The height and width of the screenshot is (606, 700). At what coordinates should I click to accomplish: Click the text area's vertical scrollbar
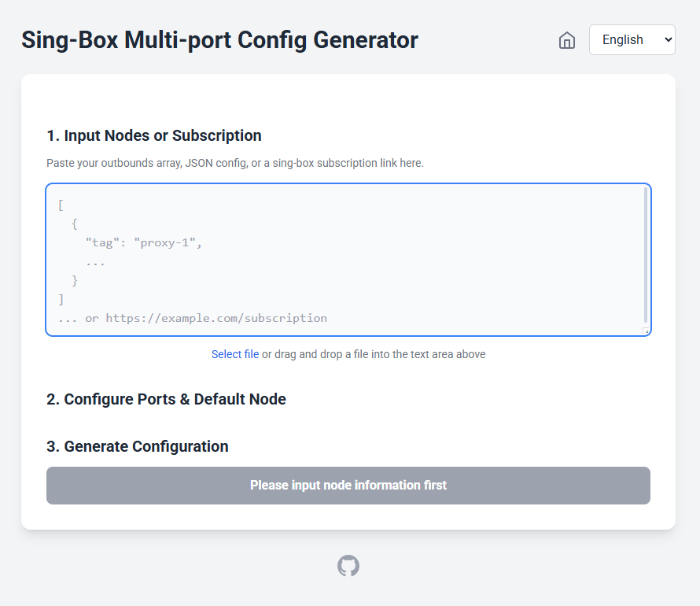(x=647, y=252)
